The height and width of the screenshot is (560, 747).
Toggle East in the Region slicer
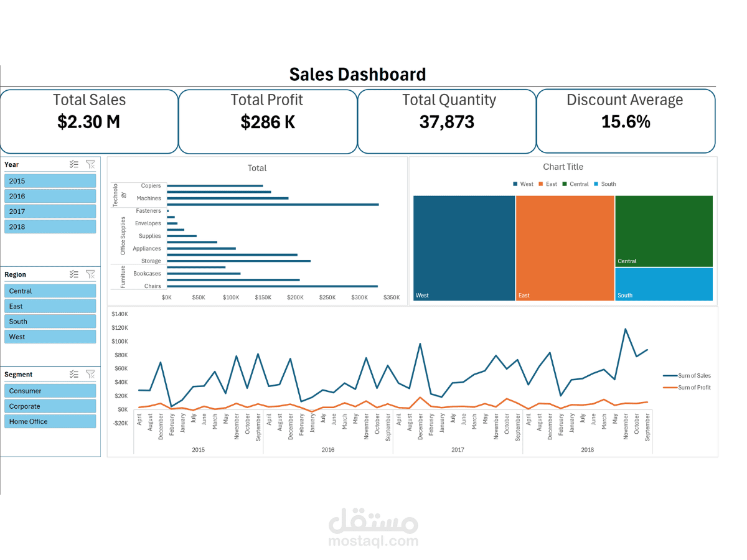[50, 306]
